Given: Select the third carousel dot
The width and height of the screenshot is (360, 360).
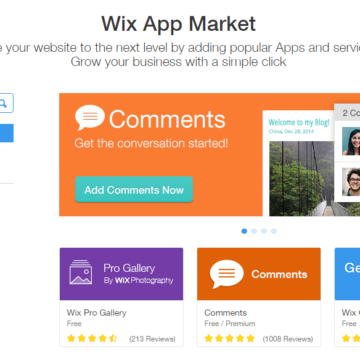Looking at the screenshot, I should (x=264, y=231).
